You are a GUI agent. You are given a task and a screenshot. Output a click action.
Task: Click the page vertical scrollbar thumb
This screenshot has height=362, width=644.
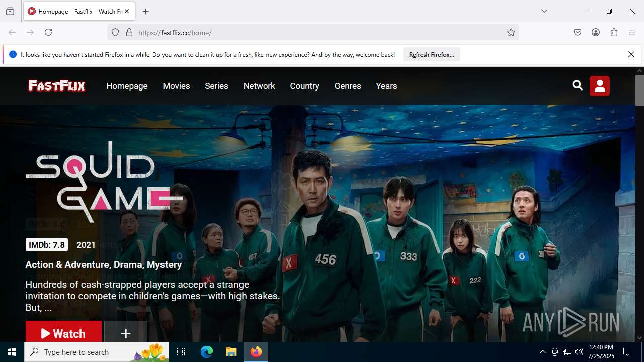point(639,90)
